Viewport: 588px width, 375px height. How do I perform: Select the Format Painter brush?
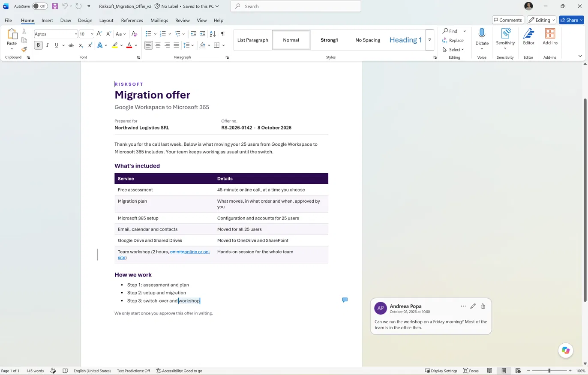(24, 49)
